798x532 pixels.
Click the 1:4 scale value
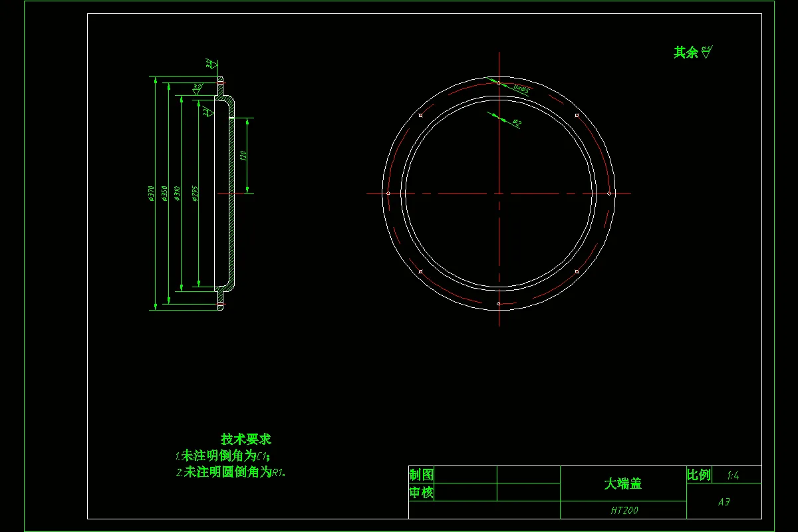tap(733, 475)
